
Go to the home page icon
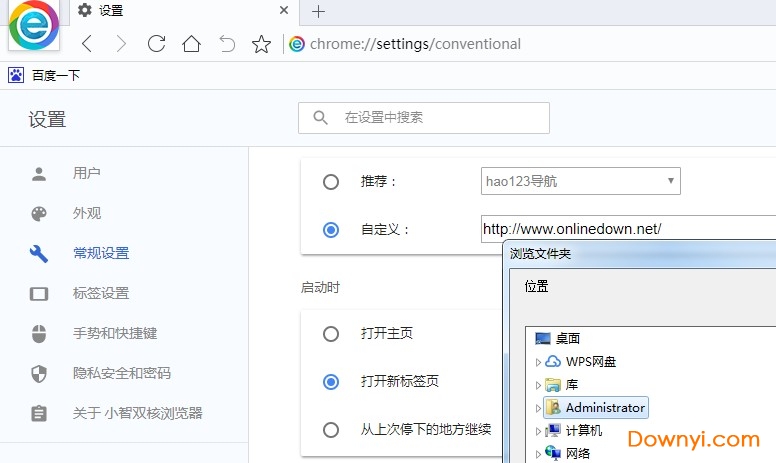[191, 44]
